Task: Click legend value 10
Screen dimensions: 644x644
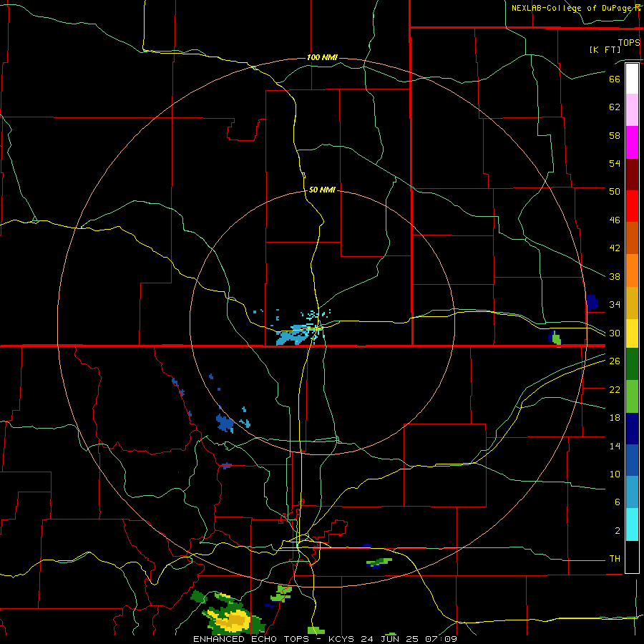Action: click(x=615, y=474)
